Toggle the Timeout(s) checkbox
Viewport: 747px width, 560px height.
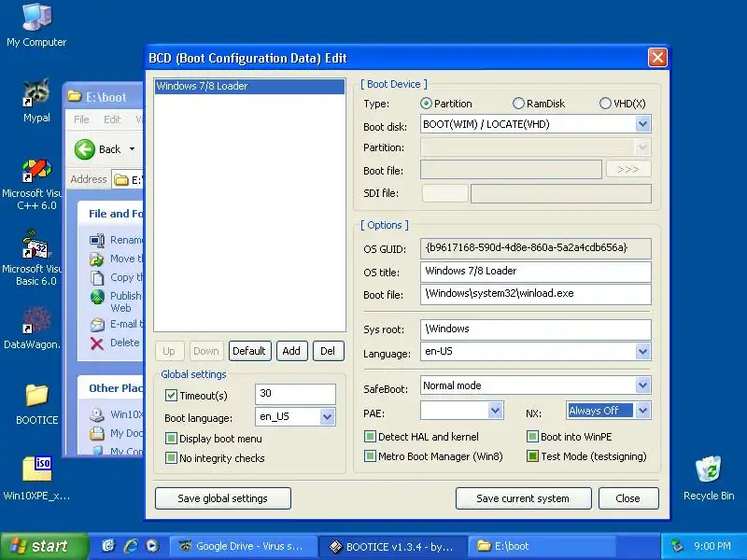171,395
